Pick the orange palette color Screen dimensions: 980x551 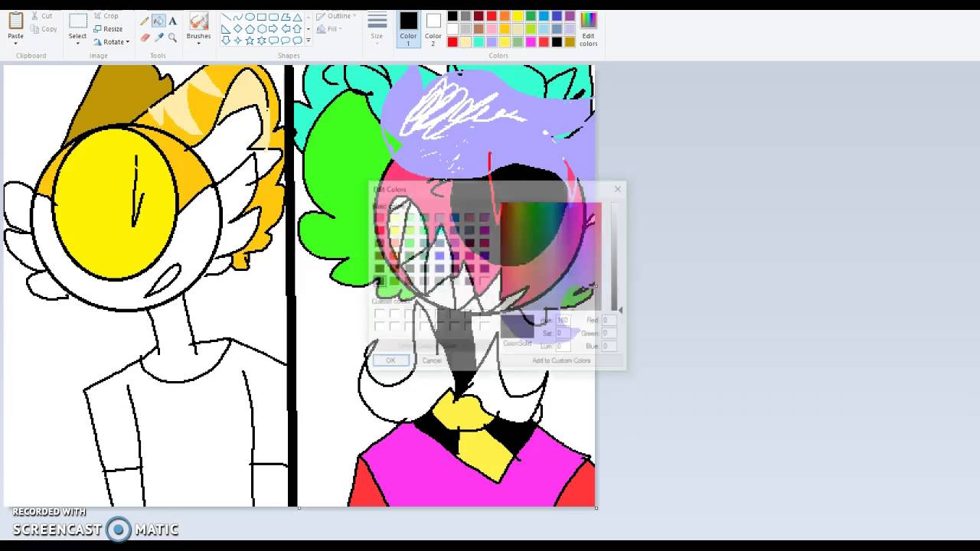click(505, 16)
